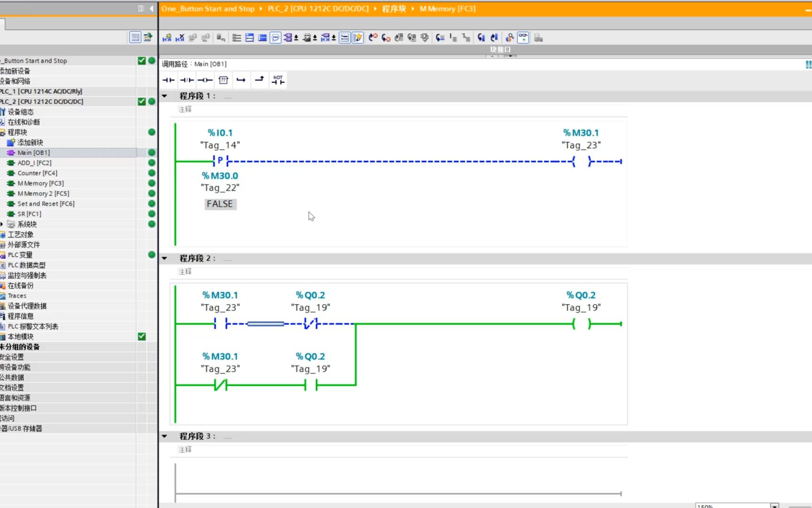This screenshot has height=508, width=812.
Task: Open PLC 变量 folder
Action: pos(20,255)
